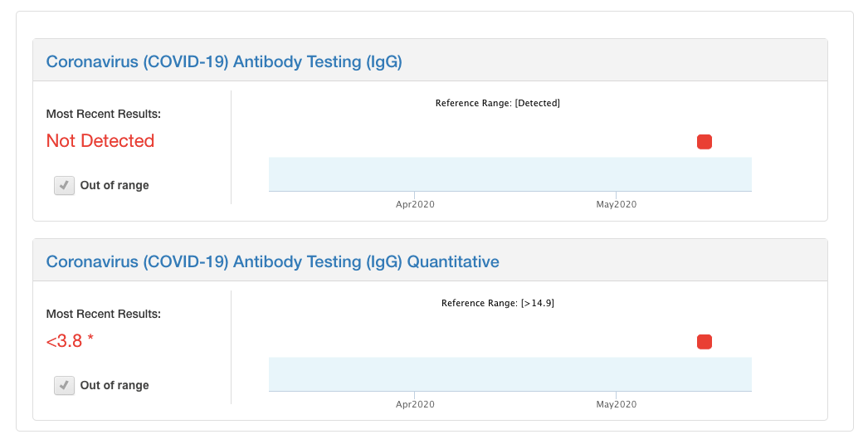868x444 pixels.
Task: Click blue reference band in Quantitative chart
Action: coord(510,374)
